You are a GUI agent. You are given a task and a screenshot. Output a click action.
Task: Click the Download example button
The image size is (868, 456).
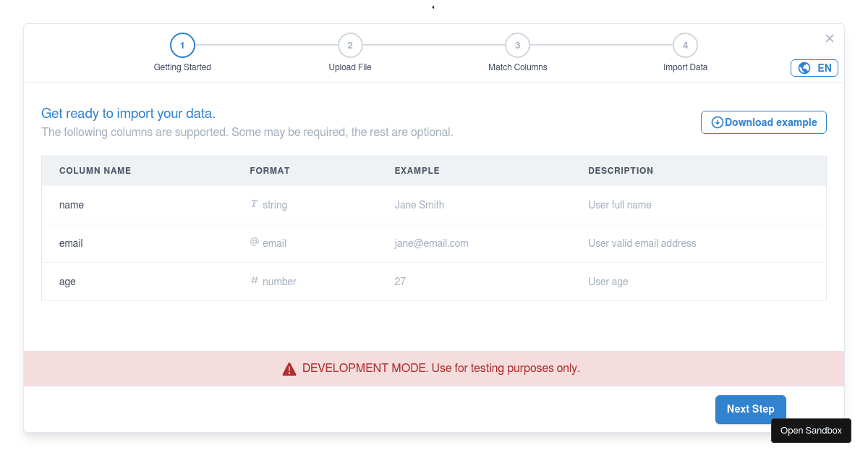coord(763,122)
